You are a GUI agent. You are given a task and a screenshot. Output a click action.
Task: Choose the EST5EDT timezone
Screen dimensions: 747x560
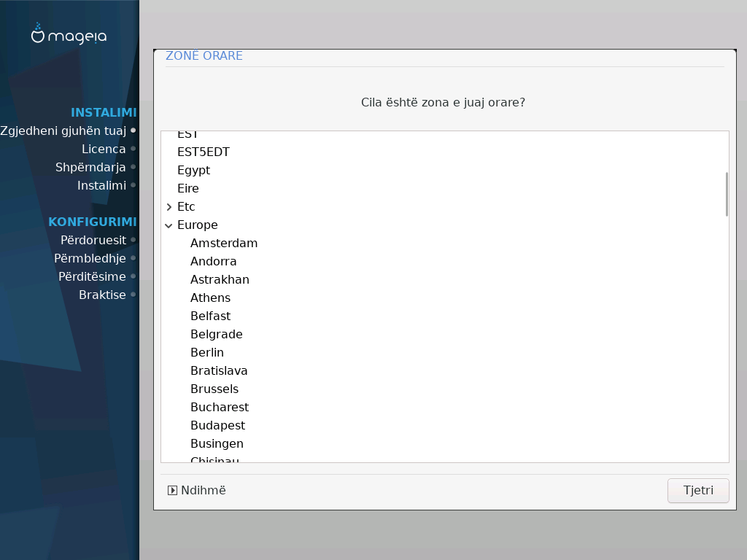click(204, 152)
